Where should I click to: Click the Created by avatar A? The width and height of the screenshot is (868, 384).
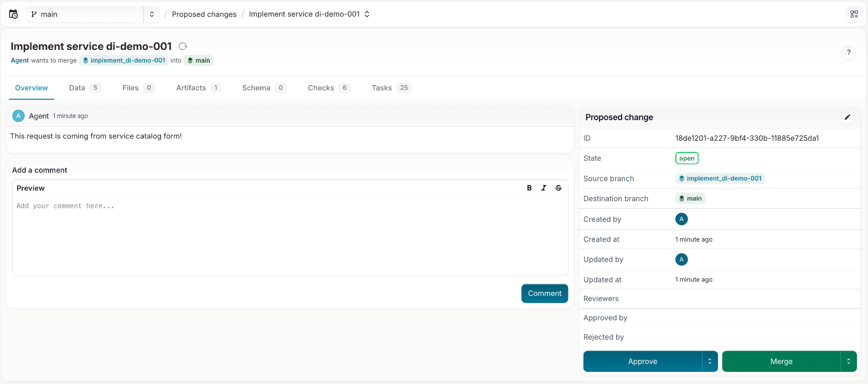[x=681, y=219]
